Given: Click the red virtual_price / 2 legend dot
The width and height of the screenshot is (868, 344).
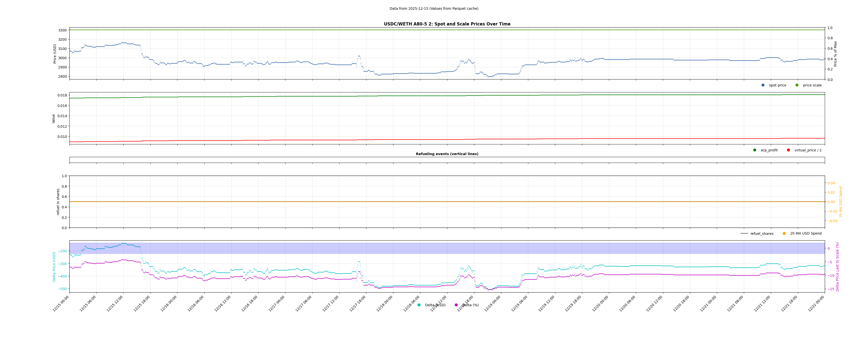Looking at the screenshot, I should pos(789,150).
